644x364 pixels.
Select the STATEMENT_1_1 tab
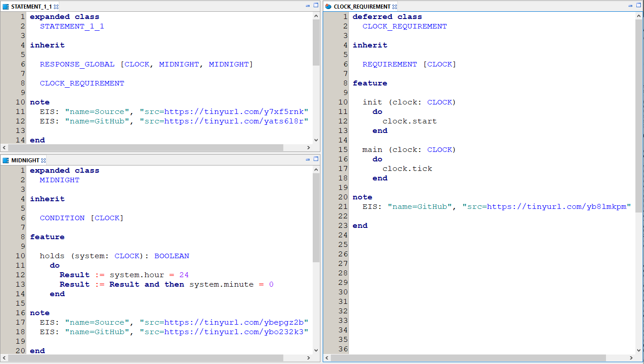pyautogui.click(x=31, y=7)
